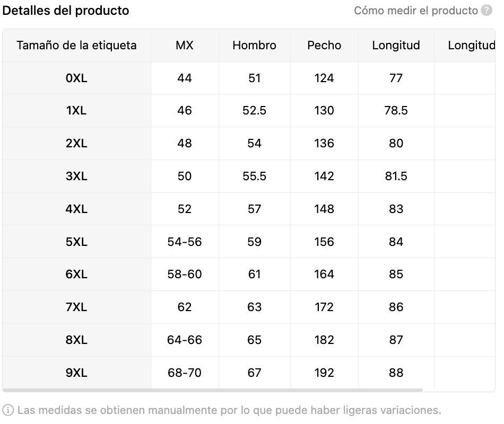The image size is (504, 424).
Task: Select the 'Tamaño de la etiqueta' header
Action: pos(76,46)
